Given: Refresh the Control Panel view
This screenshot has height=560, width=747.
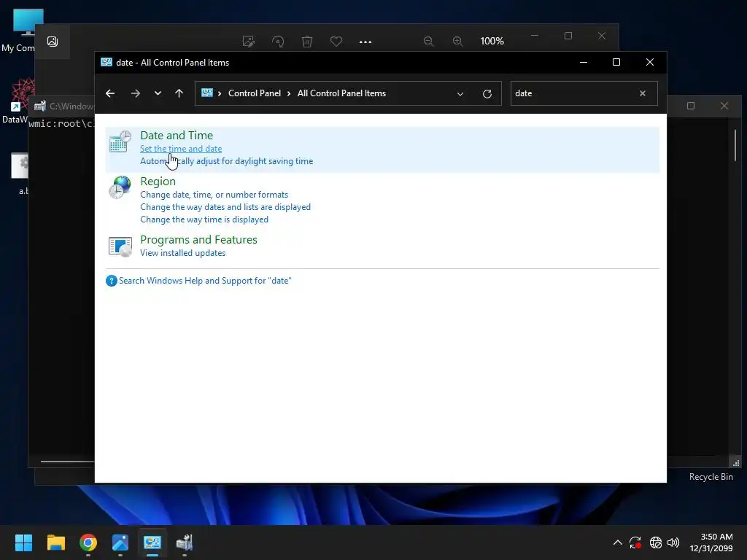Looking at the screenshot, I should point(487,94).
